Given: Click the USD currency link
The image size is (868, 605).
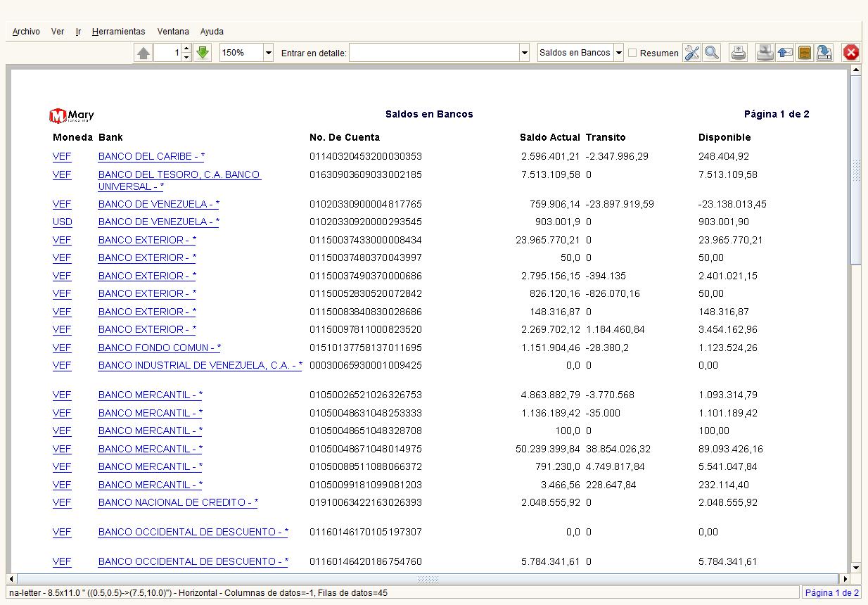Looking at the screenshot, I should 62,222.
